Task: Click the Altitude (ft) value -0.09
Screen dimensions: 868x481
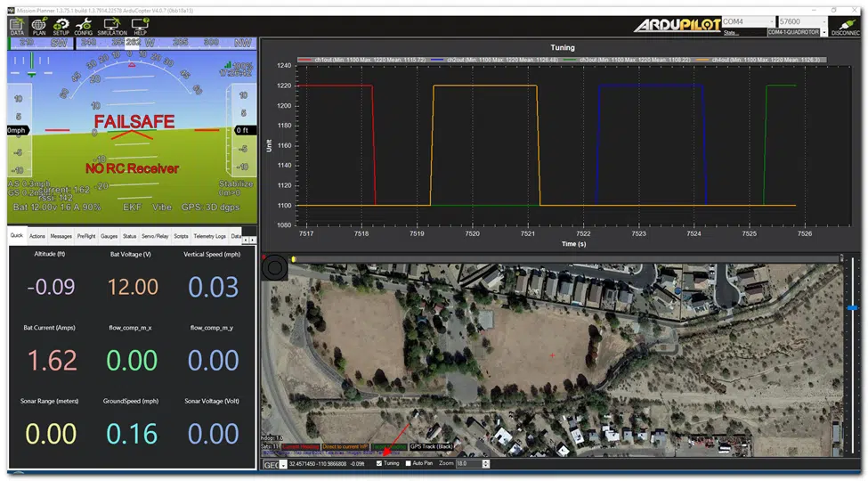Action: tap(51, 287)
